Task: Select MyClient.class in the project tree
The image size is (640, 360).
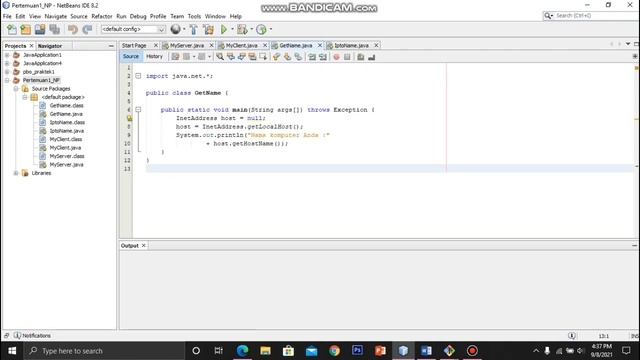Action: point(66,139)
